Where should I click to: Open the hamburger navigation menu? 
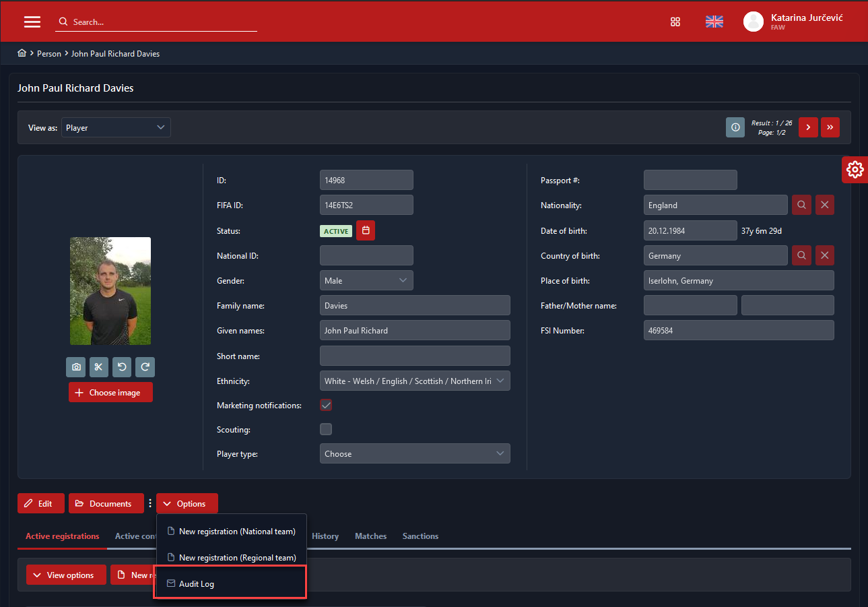pyautogui.click(x=32, y=22)
